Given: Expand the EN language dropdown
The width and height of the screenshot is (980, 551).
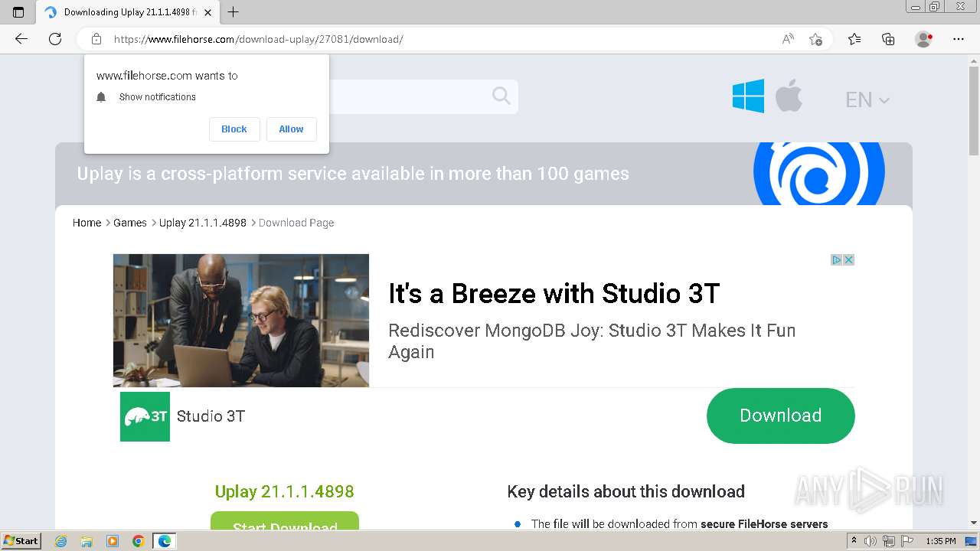Looking at the screenshot, I should 867,99.
